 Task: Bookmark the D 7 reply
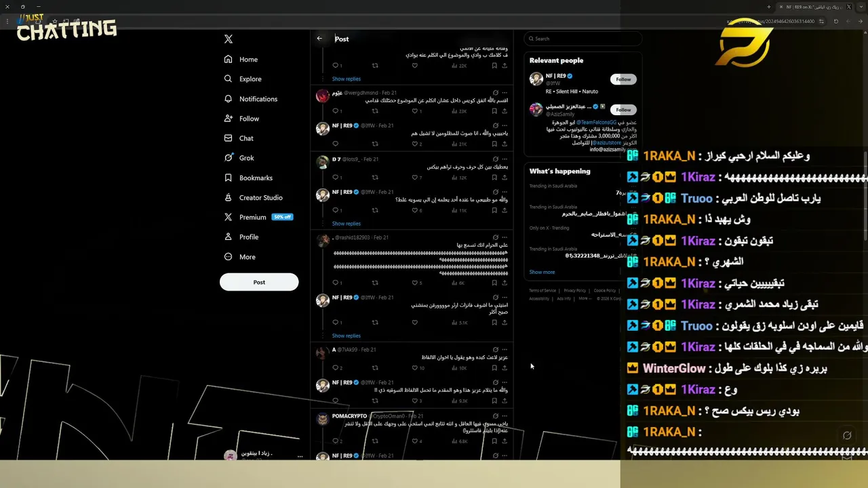[x=494, y=178]
